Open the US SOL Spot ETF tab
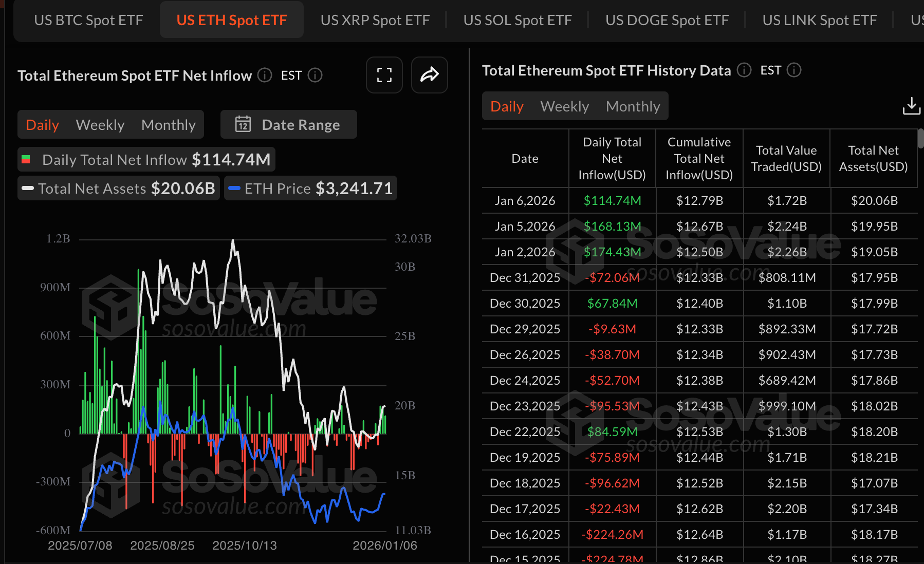924x564 pixels. pos(518,20)
